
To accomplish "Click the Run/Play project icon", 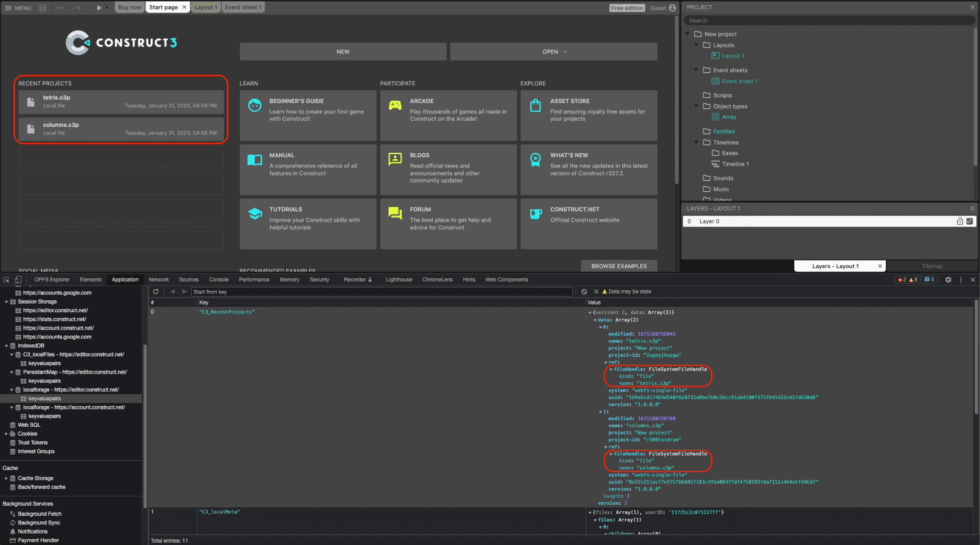I will (98, 7).
